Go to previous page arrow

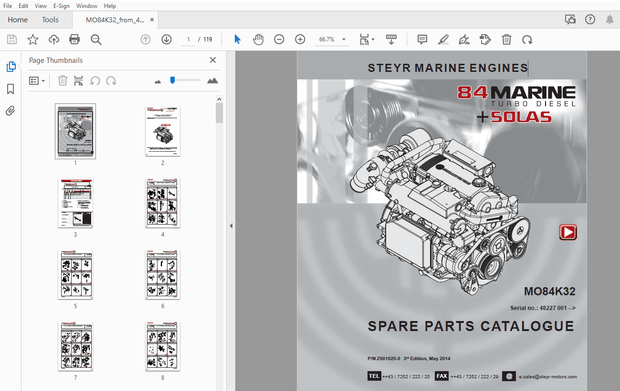tap(146, 40)
